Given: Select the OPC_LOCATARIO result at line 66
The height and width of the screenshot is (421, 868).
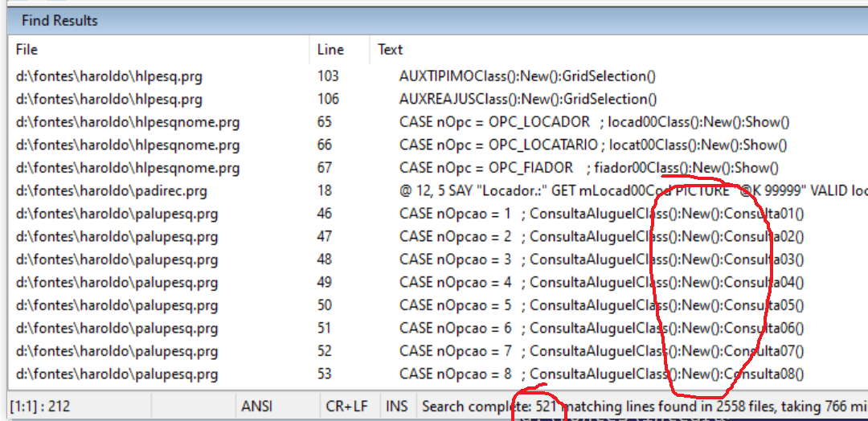Looking at the screenshot, I should point(592,145).
